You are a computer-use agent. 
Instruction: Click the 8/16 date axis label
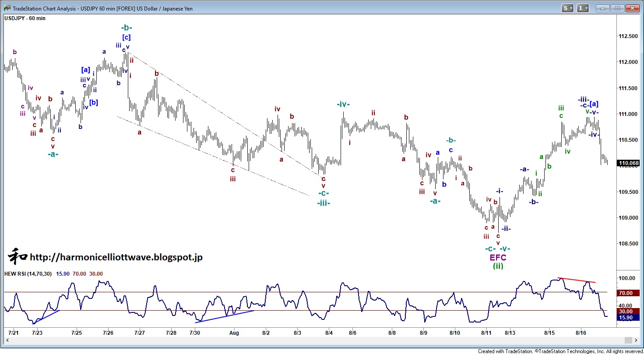(581, 333)
